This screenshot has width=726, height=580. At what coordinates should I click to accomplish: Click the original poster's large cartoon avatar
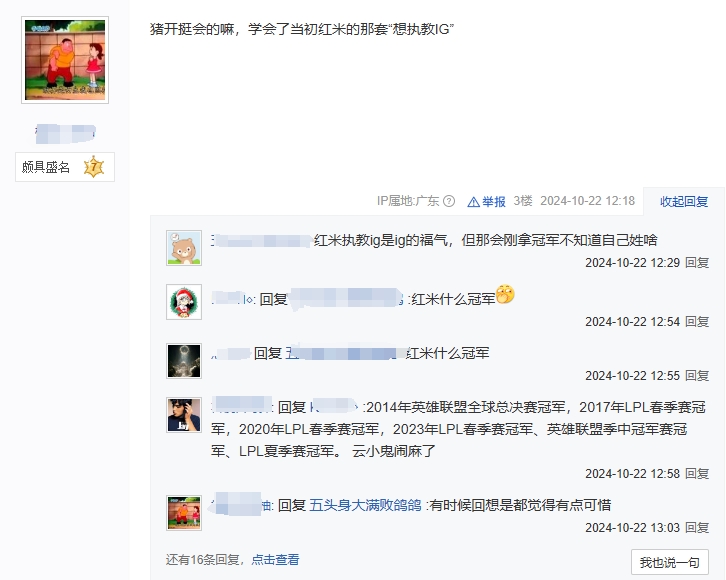(65, 60)
